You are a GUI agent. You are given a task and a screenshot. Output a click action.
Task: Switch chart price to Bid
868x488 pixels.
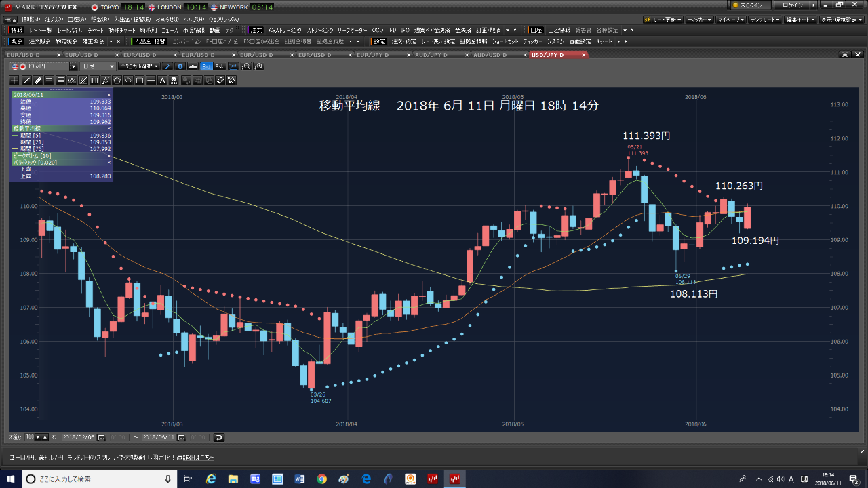(207, 66)
